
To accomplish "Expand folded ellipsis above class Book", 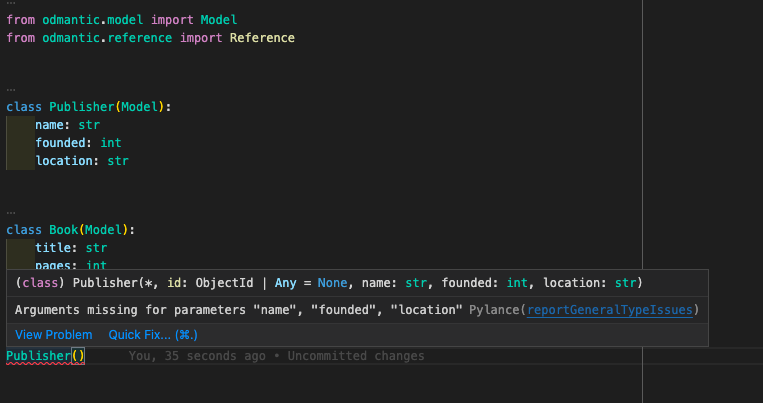I will (11, 213).
